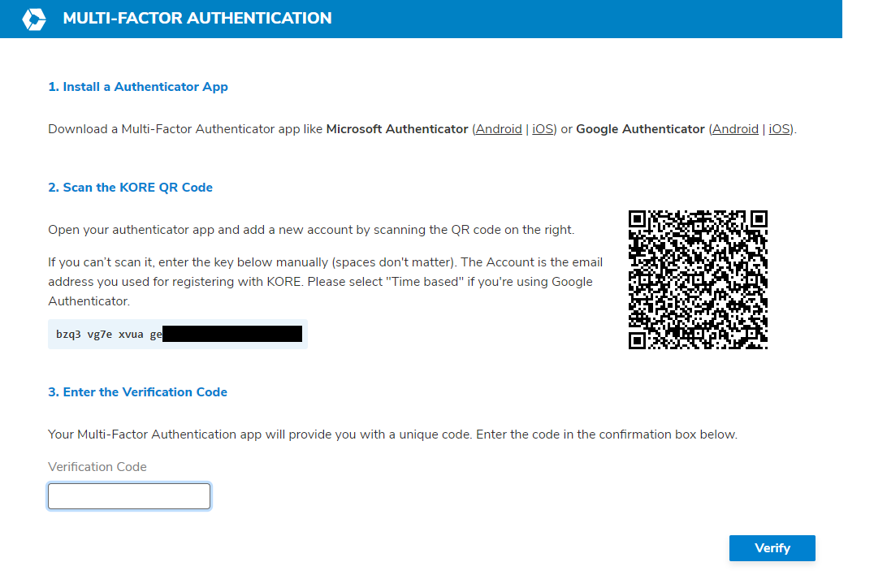The image size is (887, 588).
Task: Click the 'If you can't scan it' paragraph
Action: point(325,282)
